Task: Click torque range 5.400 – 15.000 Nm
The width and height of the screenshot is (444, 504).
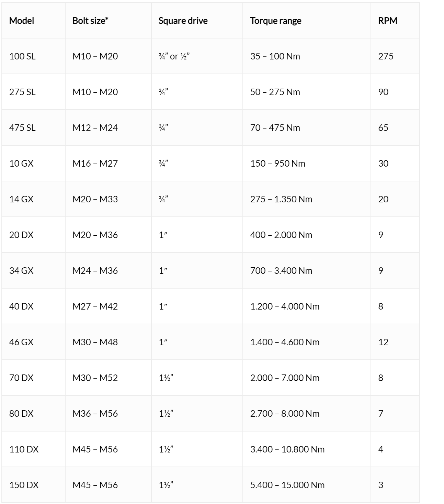Action: click(287, 485)
